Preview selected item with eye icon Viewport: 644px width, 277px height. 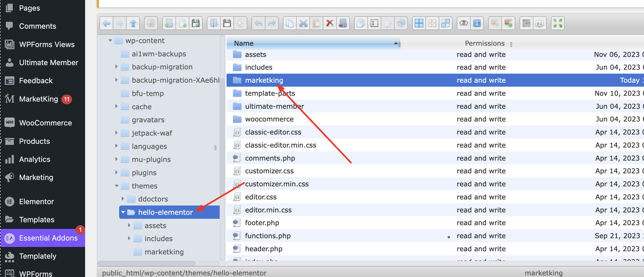pos(464,23)
